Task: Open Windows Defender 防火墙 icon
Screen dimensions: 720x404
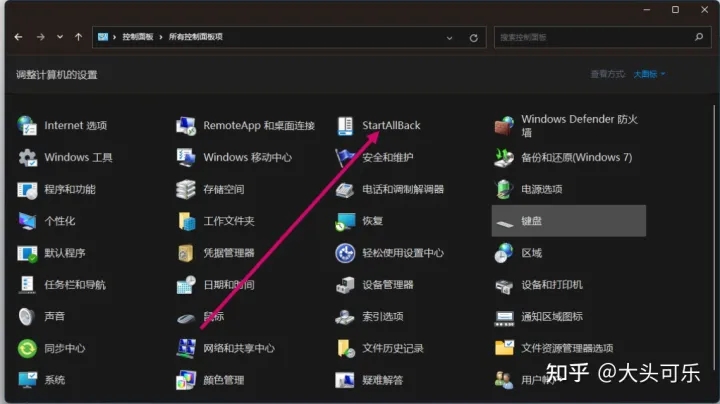Action: tap(504, 125)
